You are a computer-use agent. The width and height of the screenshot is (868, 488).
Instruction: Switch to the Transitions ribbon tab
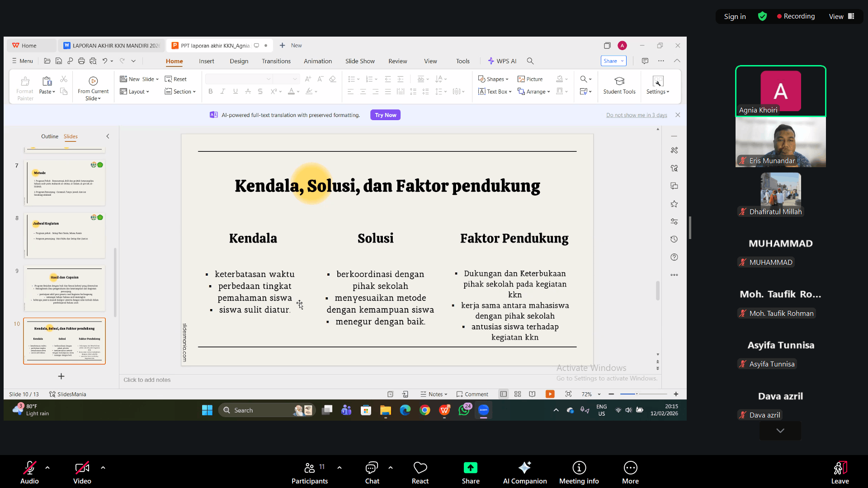pyautogui.click(x=276, y=61)
